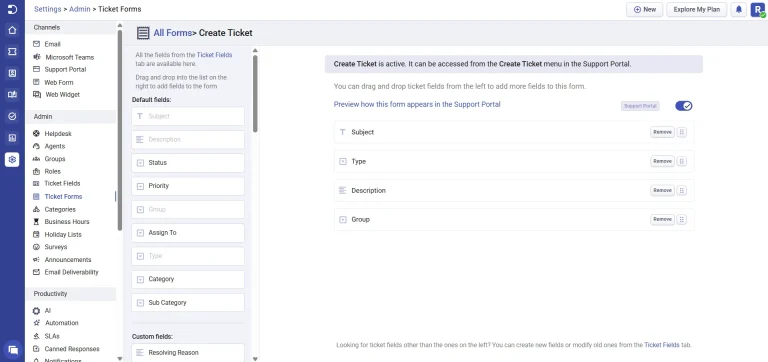Open Agents in Admin menu
768x362 pixels.
[x=54, y=146]
